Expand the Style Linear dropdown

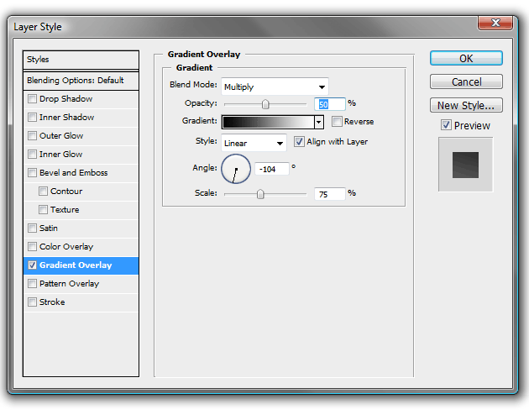tap(254, 143)
